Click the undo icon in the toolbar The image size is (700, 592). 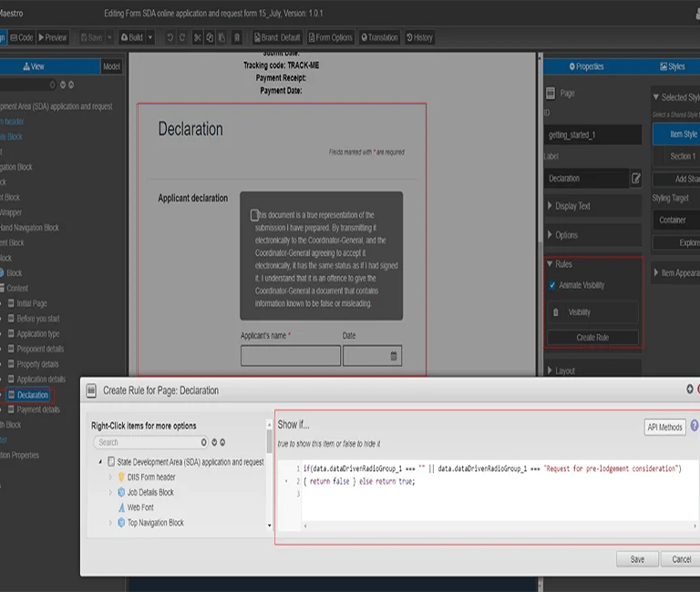click(169, 37)
